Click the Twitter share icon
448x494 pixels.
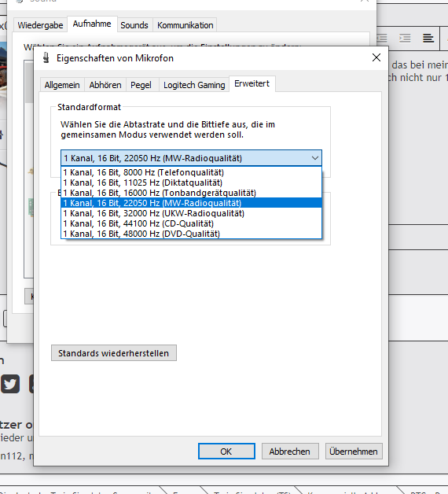coord(10,384)
